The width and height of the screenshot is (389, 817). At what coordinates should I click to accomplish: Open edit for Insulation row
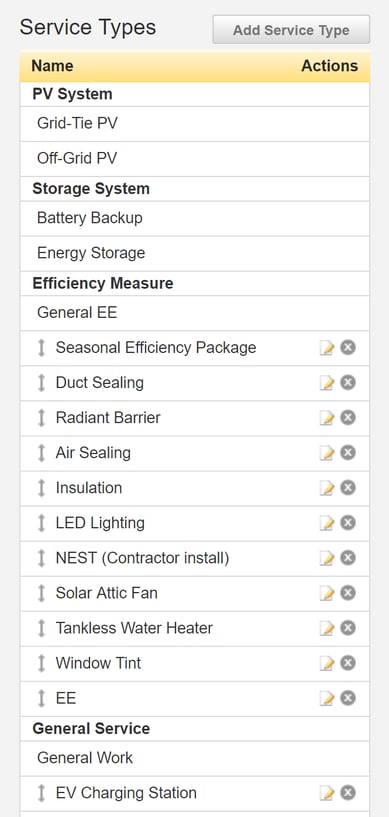tap(327, 488)
